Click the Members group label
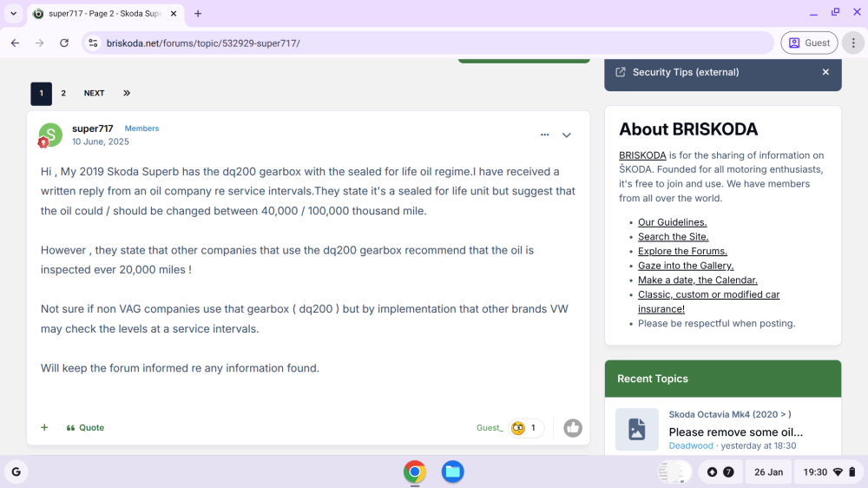Screen dimensions: 868x488 tap(141, 129)
